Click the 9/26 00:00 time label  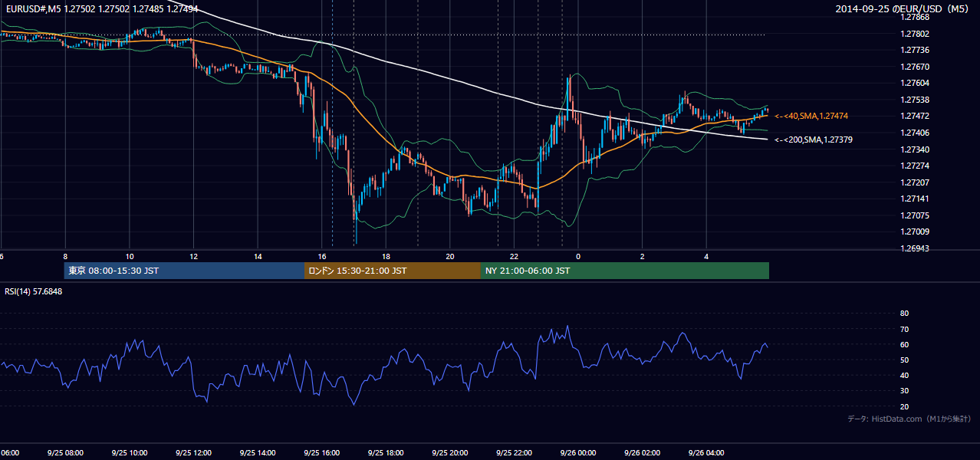point(578,453)
